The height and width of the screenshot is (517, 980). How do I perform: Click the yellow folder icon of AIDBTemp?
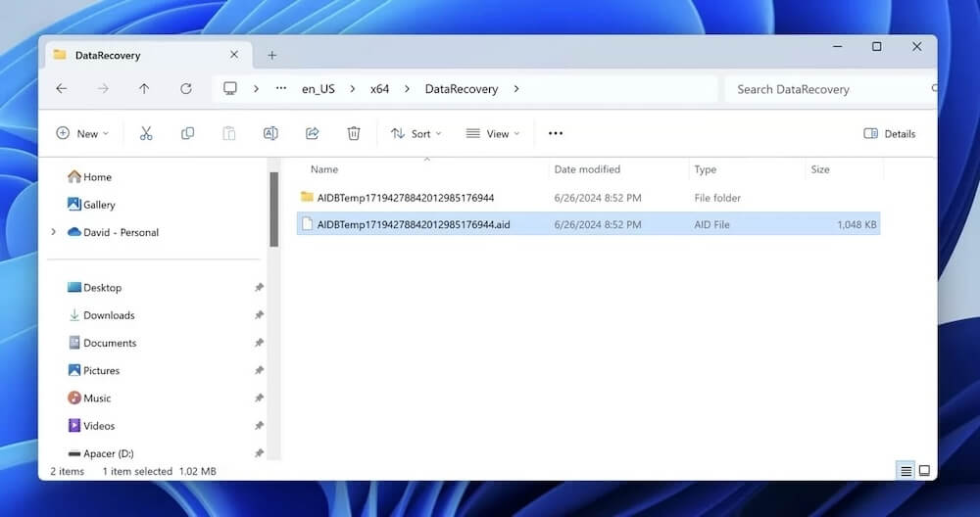tap(306, 197)
